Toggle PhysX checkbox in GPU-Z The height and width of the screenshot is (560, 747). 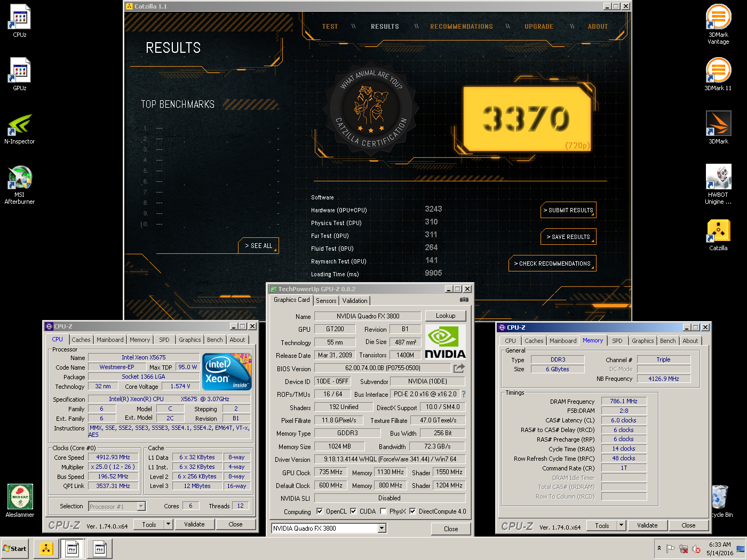click(383, 511)
